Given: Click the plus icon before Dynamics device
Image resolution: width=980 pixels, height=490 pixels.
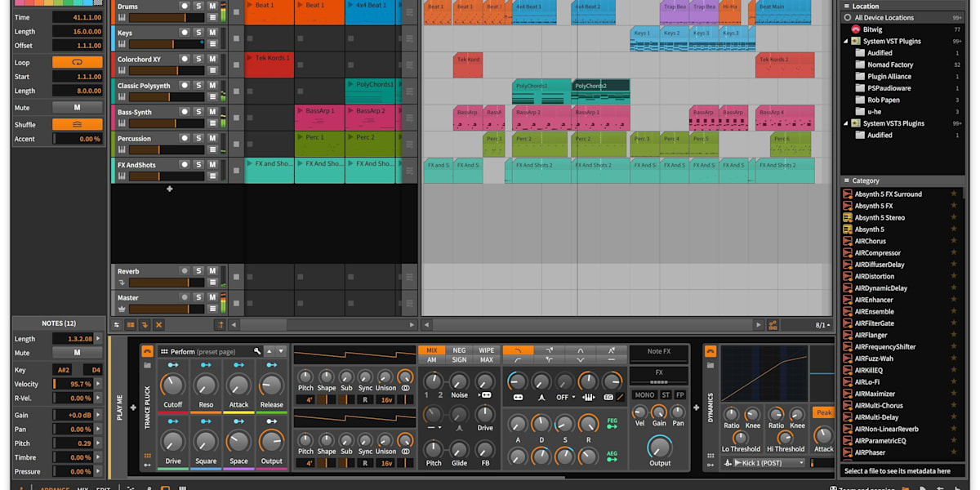Looking at the screenshot, I should [x=697, y=407].
